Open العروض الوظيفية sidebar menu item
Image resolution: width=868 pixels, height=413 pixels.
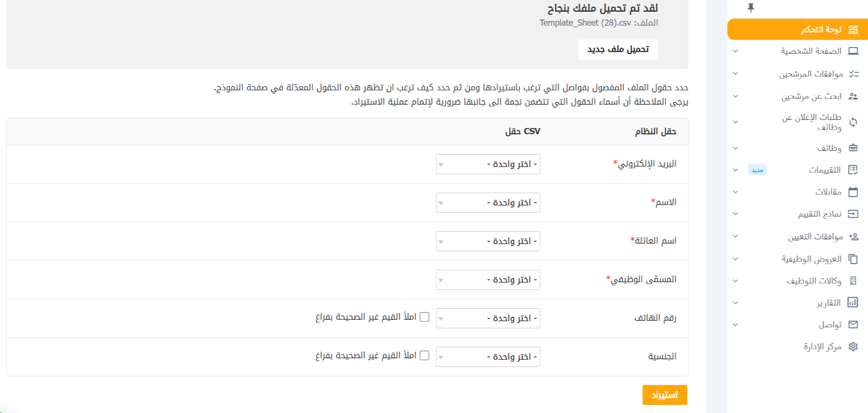(x=811, y=259)
